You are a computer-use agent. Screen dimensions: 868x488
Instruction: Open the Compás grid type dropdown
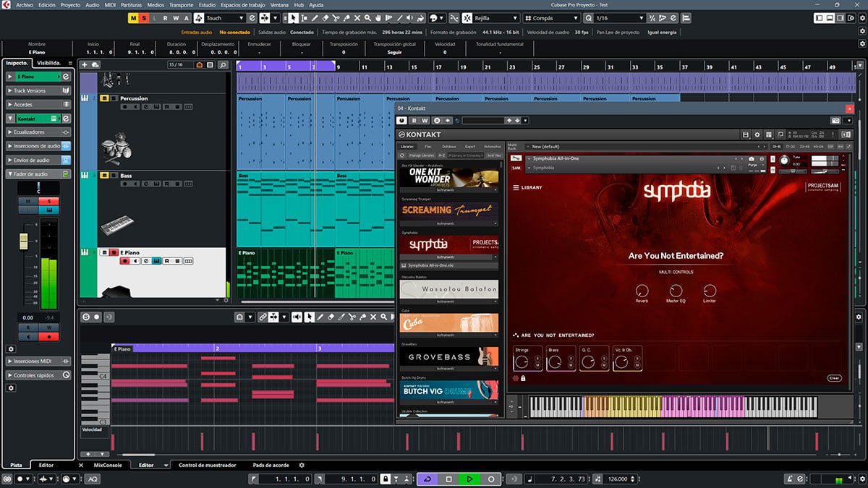tap(550, 18)
